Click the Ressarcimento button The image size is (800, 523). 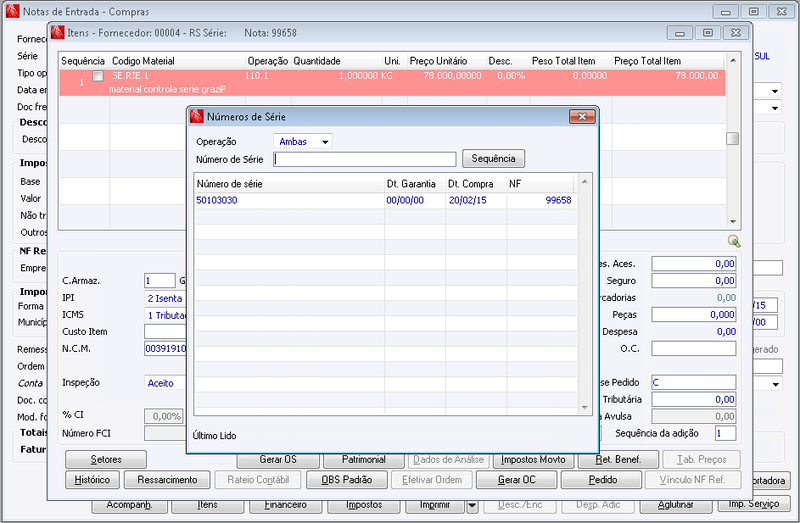pos(167,480)
